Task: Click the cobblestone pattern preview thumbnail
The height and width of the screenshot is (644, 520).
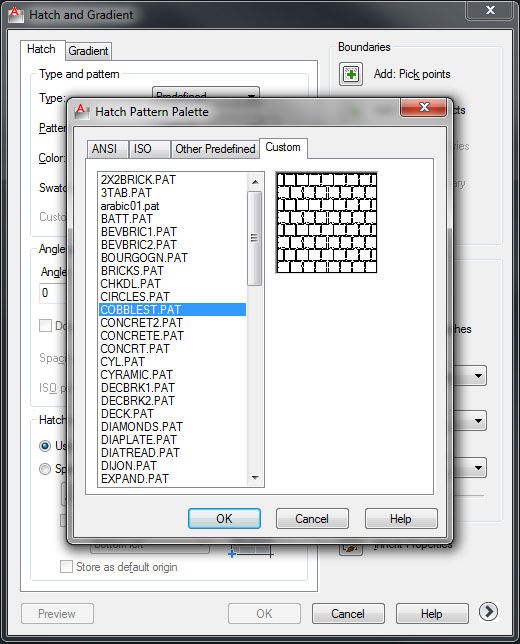Action: click(327, 223)
